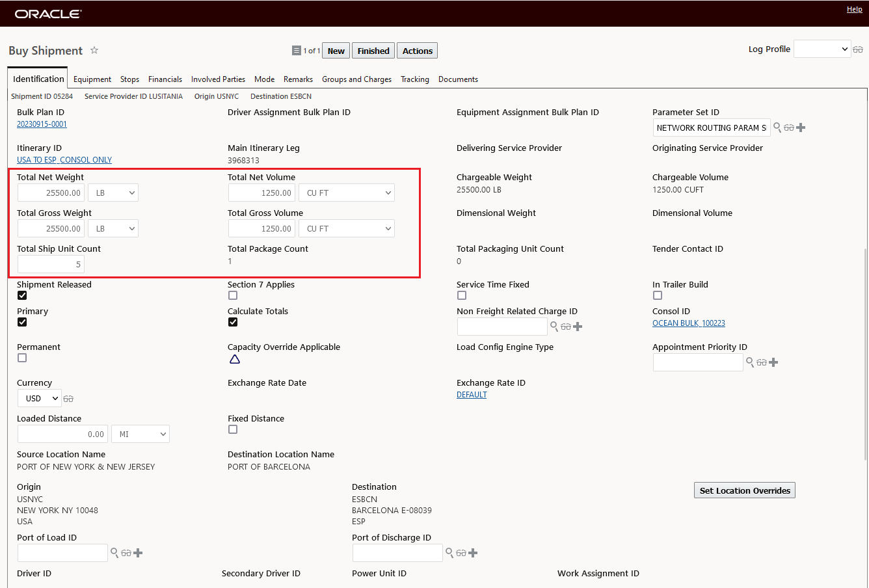Click the Total Gross Volume value field

[262, 228]
